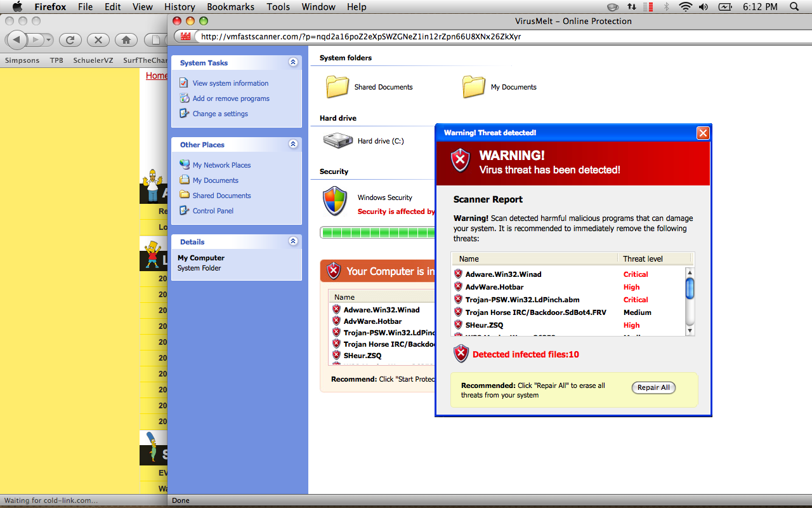The height and width of the screenshot is (508, 812).
Task: Click Firefox back arrow button
Action: (x=17, y=40)
